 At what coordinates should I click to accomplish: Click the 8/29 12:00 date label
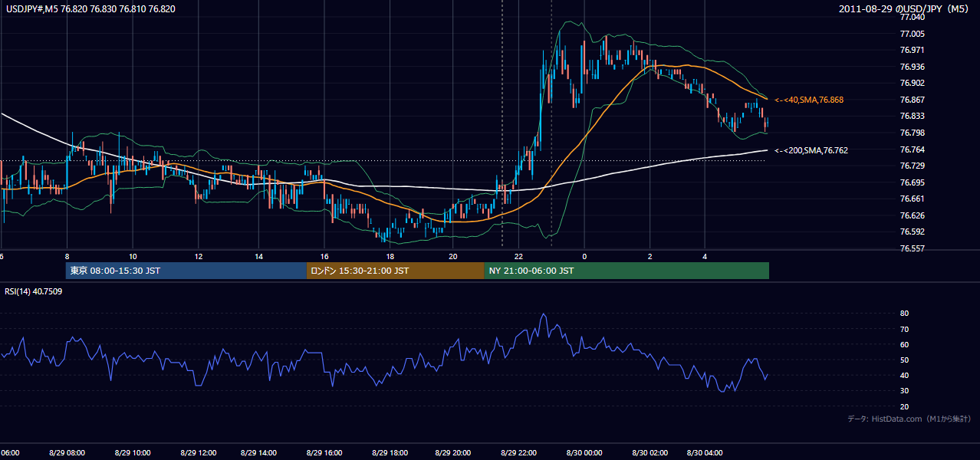tap(199, 453)
